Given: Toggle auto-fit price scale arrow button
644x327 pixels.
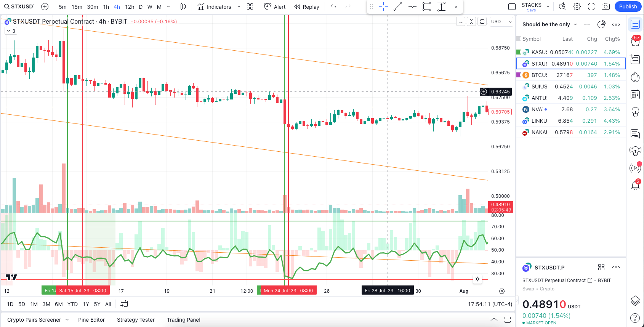Looking at the screenshot, I should point(461,22).
